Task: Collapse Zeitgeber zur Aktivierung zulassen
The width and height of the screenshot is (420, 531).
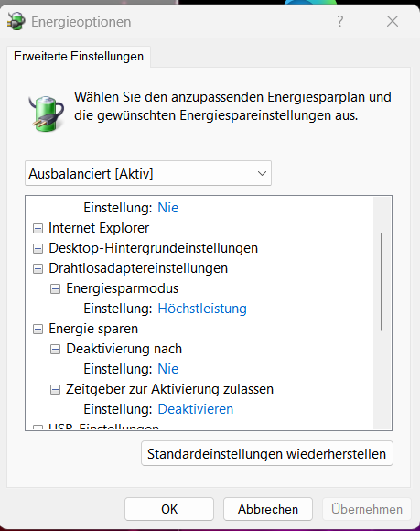Action: tap(55, 389)
